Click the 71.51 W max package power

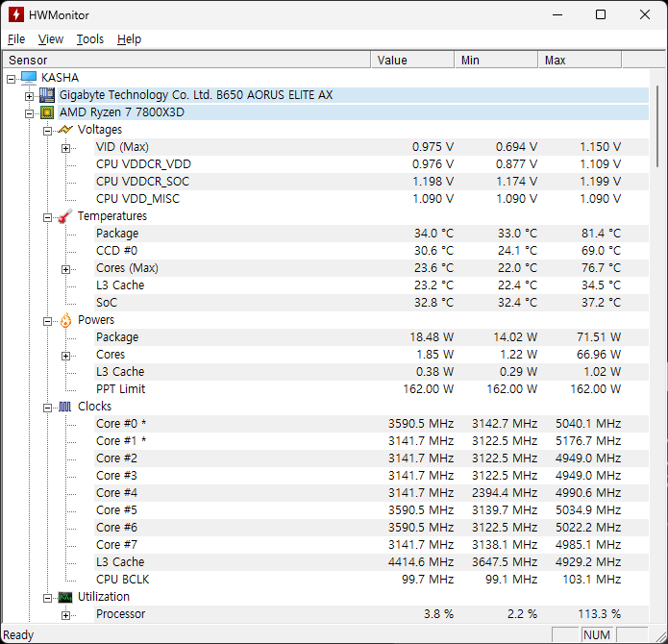pos(599,337)
